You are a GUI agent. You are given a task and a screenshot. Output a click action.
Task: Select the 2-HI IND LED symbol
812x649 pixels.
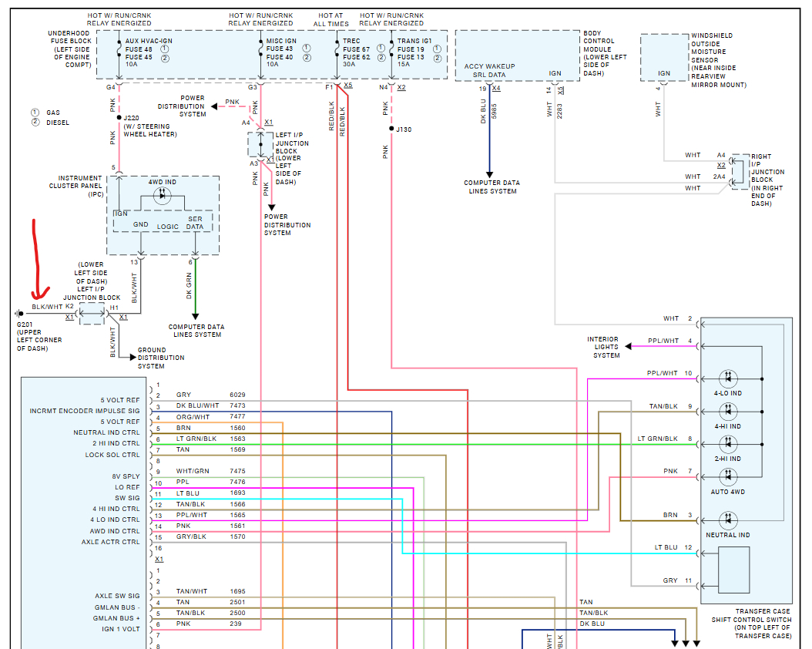pos(728,444)
